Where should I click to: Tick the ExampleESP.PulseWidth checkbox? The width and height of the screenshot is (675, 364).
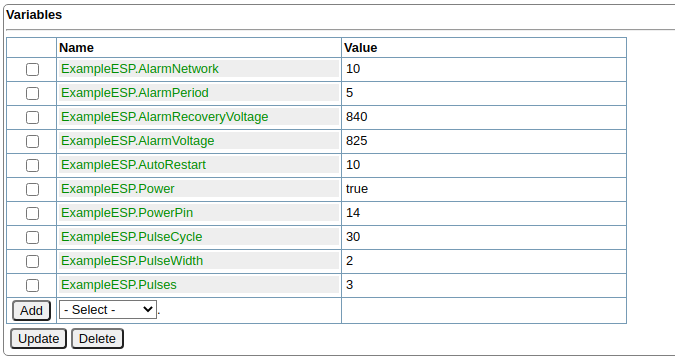tap(32, 262)
